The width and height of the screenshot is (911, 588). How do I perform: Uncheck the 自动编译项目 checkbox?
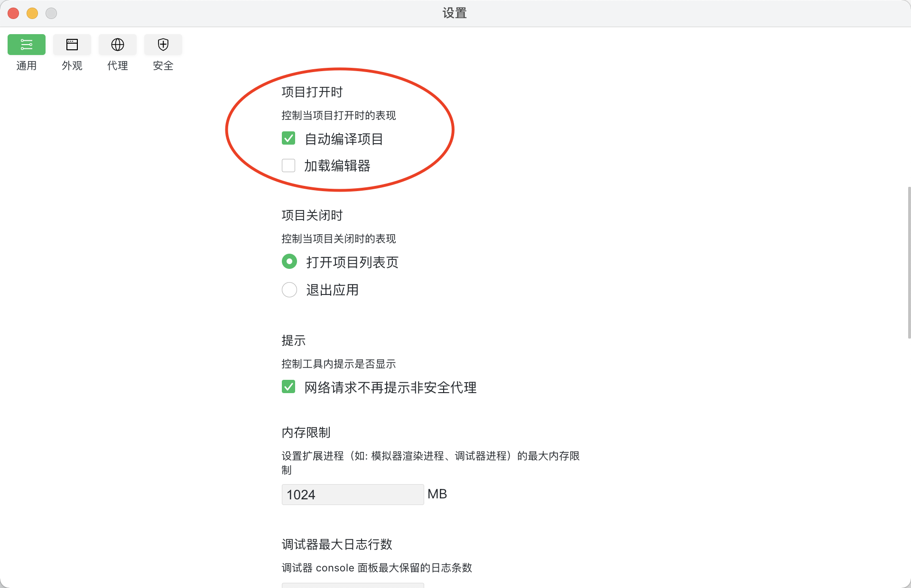pyautogui.click(x=288, y=138)
